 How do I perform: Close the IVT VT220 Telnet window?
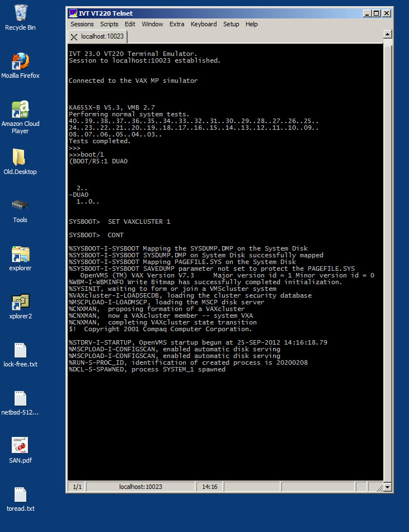[387, 13]
